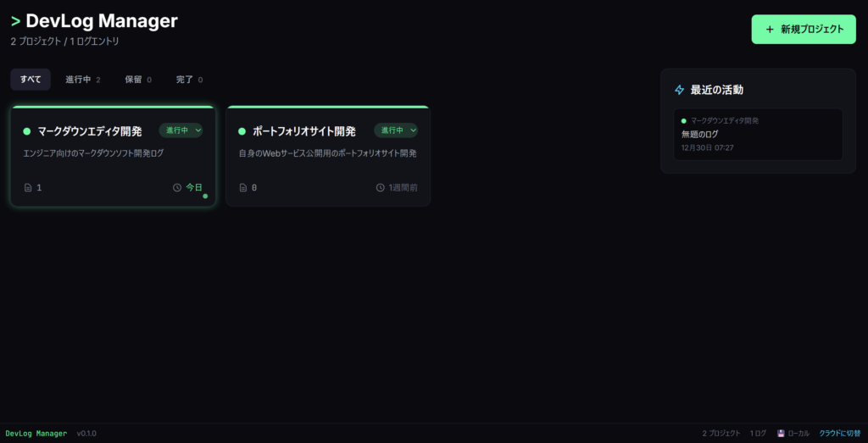Filter projects by the 完了 tab

coord(188,80)
